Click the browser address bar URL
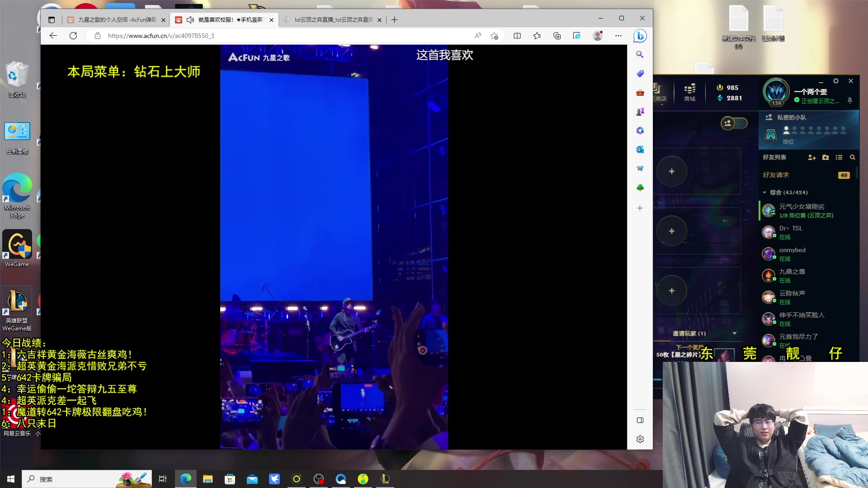868x488 pixels. pyautogui.click(x=161, y=36)
